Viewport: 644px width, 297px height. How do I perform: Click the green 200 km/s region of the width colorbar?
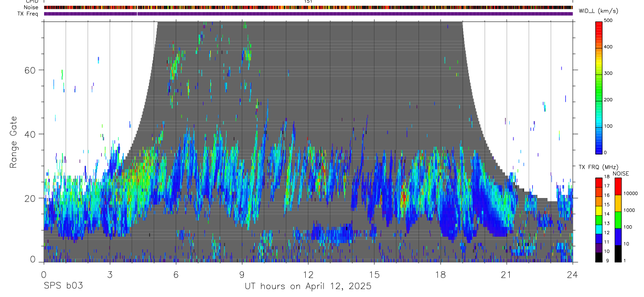pos(599,100)
